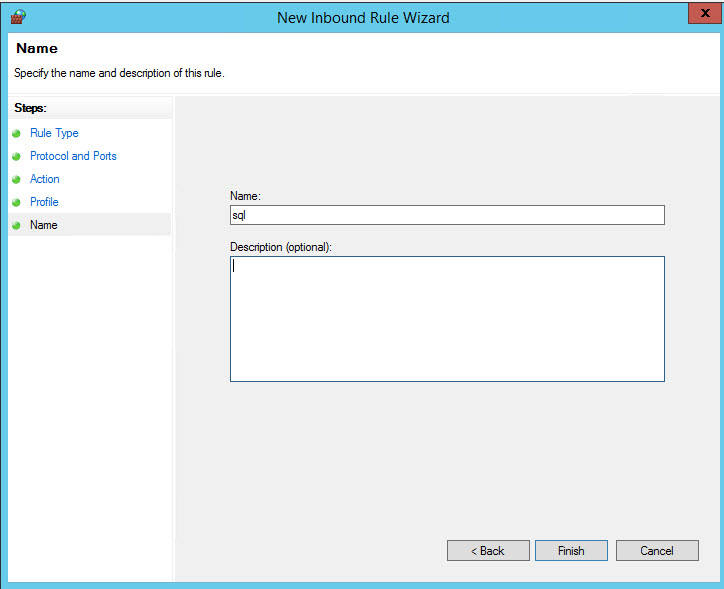724x589 pixels.
Task: Select the Name step in the sidebar
Action: tap(44, 225)
